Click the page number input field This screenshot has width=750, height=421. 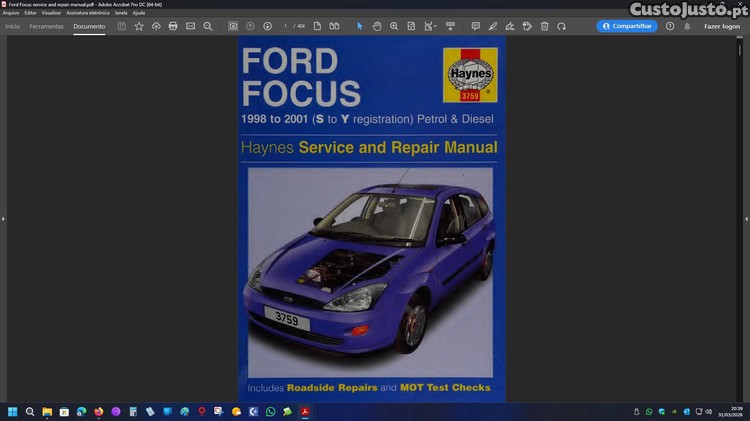(x=286, y=26)
